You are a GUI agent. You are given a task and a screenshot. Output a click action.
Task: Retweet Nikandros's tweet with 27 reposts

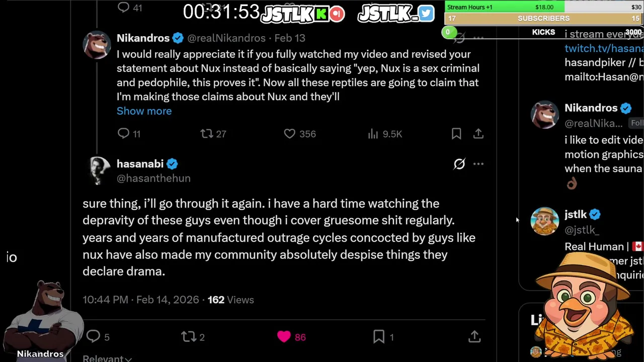tap(207, 133)
